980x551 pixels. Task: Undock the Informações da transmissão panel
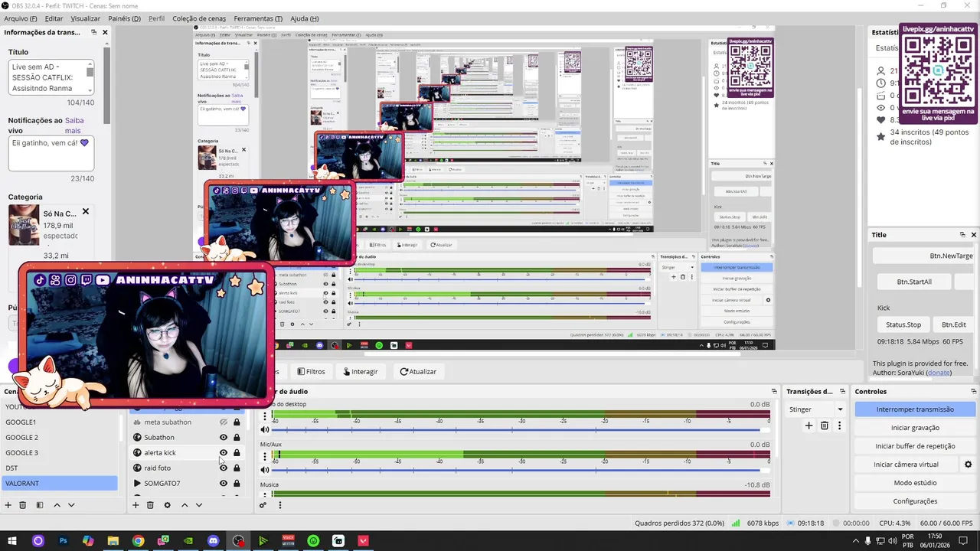point(93,32)
